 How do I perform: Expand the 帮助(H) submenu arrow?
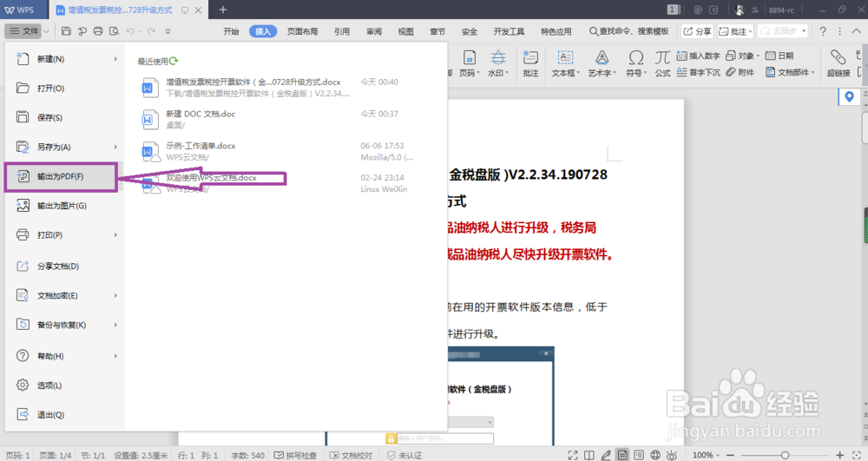click(115, 356)
